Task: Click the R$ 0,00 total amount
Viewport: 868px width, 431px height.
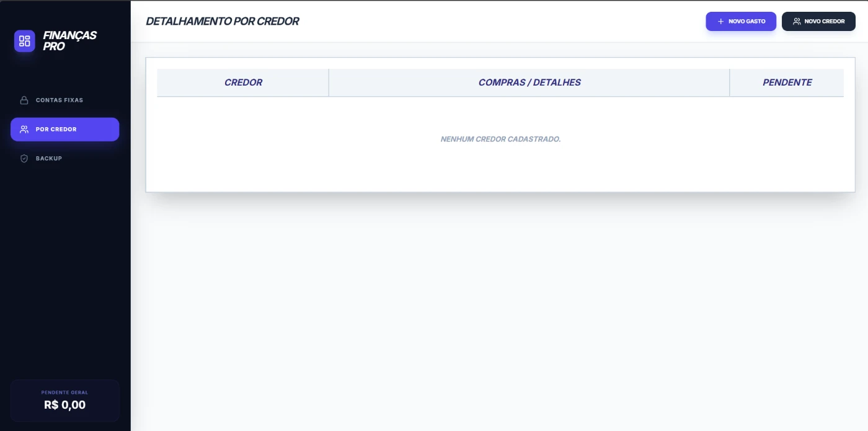Action: point(64,405)
